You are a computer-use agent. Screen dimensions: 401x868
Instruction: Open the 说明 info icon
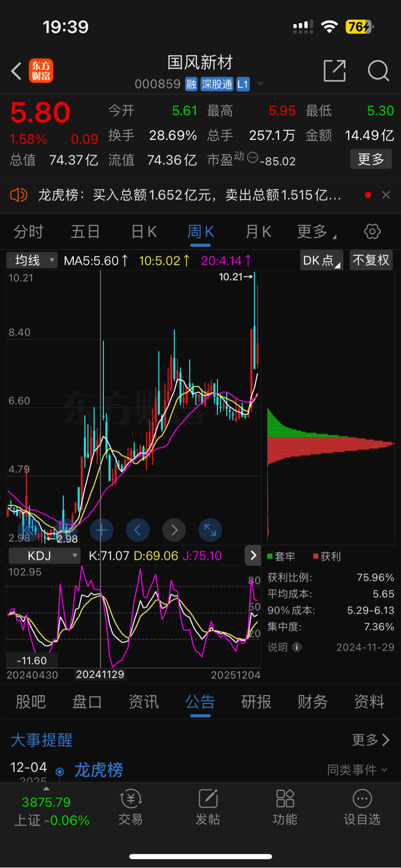pyautogui.click(x=297, y=647)
